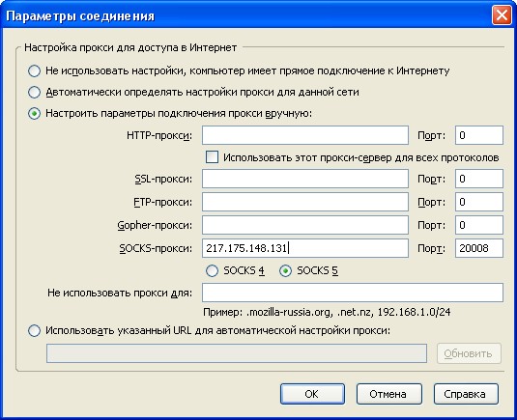
Task: Click the SOCKS-прокси field with 217.175.148.131
Action: [x=305, y=248]
